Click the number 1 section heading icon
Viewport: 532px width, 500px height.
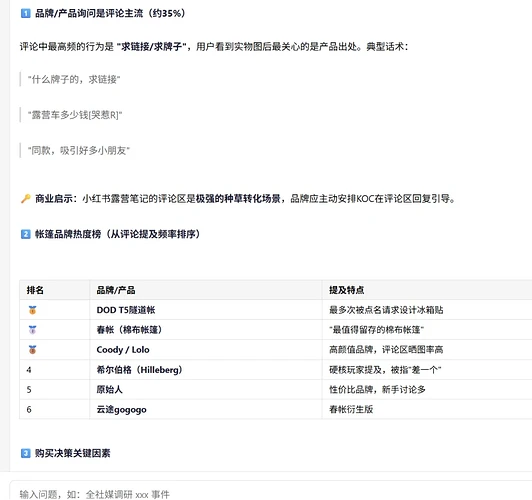pos(25,13)
